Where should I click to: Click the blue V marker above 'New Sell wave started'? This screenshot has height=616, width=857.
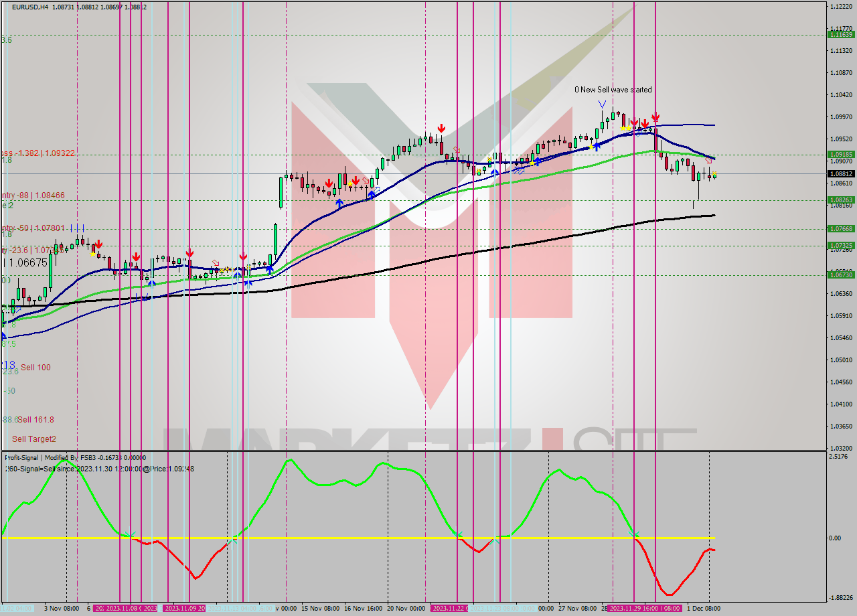pyautogui.click(x=602, y=104)
